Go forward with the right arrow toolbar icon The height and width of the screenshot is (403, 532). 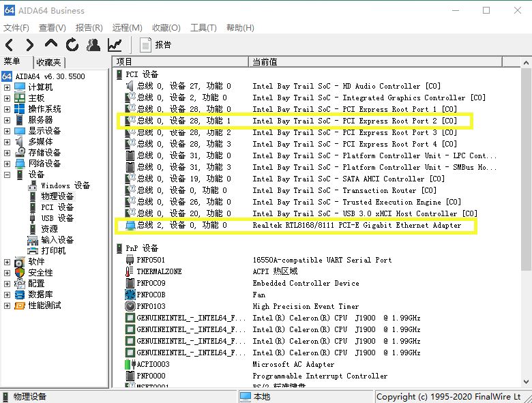30,45
